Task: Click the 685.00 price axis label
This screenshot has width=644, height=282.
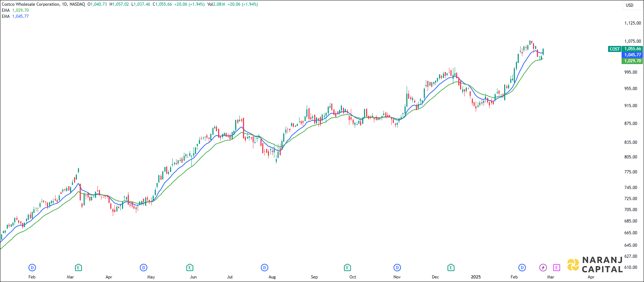Action: pyautogui.click(x=631, y=221)
